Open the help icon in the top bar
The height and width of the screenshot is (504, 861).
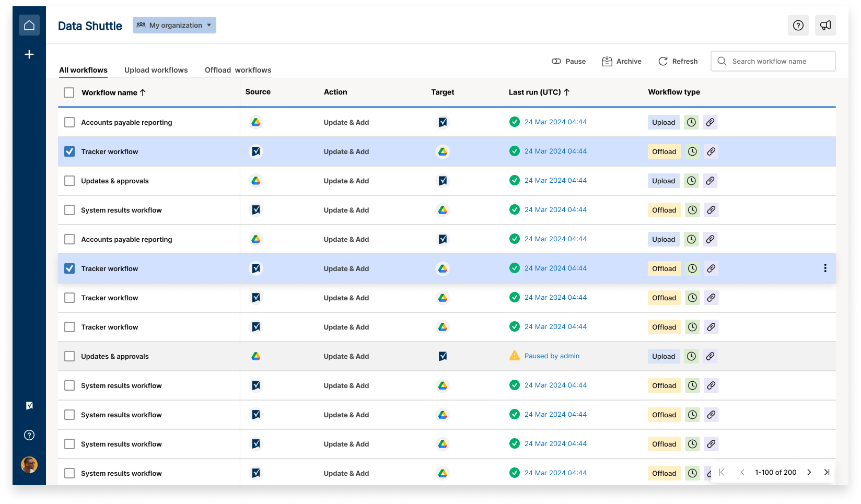point(798,25)
